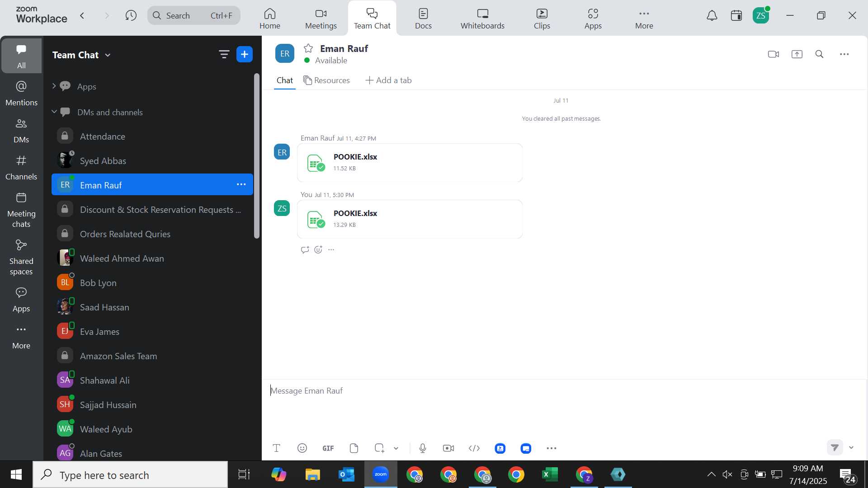Open the Whiteboards tab
Image resolution: width=868 pixels, height=488 pixels.
pyautogui.click(x=482, y=19)
